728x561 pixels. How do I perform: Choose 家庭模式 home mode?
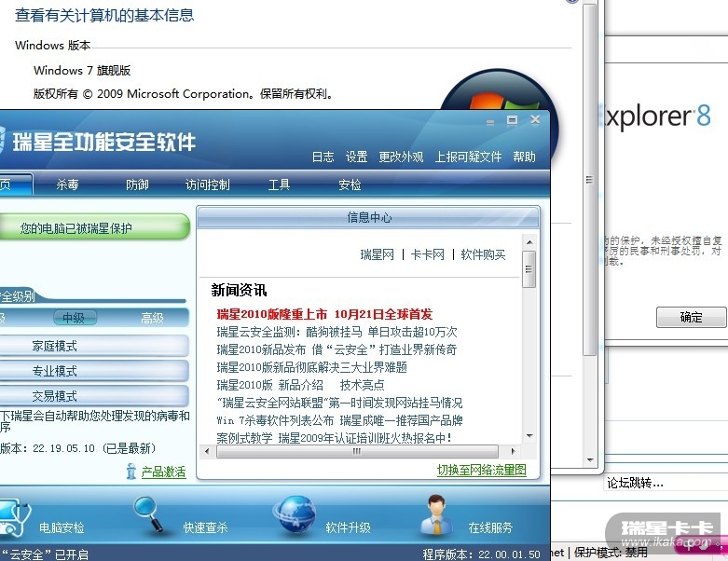tap(93, 346)
